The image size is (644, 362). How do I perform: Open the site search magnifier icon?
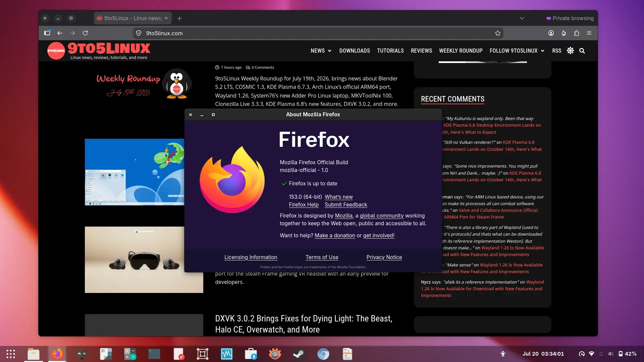[582, 51]
